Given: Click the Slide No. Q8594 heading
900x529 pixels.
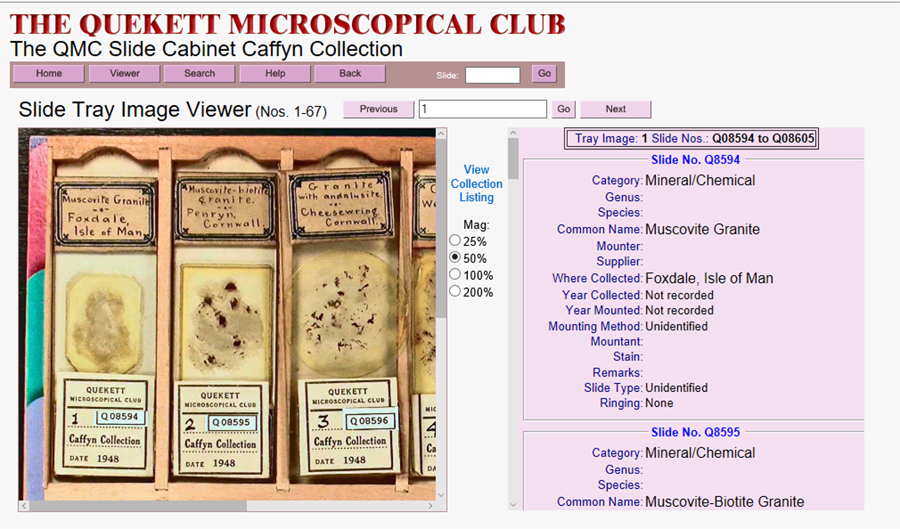Looking at the screenshot, I should (695, 160).
